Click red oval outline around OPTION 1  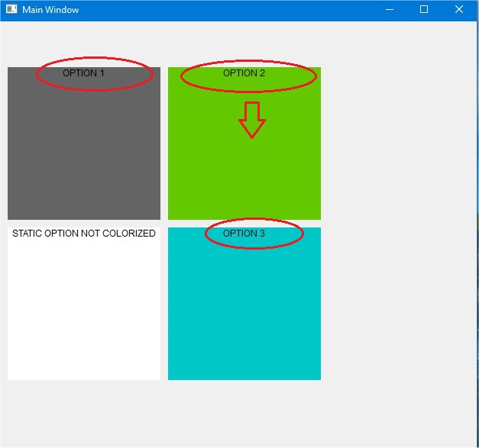pyautogui.click(x=152, y=74)
